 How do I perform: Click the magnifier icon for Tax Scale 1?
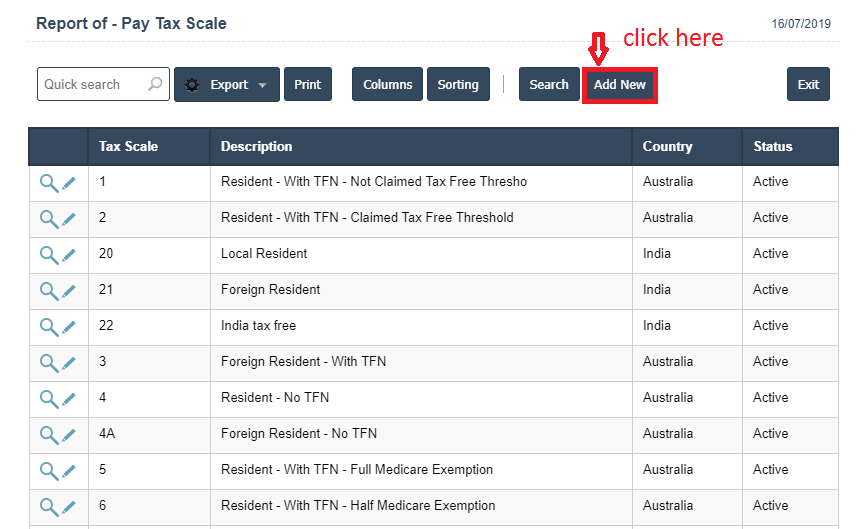click(48, 182)
